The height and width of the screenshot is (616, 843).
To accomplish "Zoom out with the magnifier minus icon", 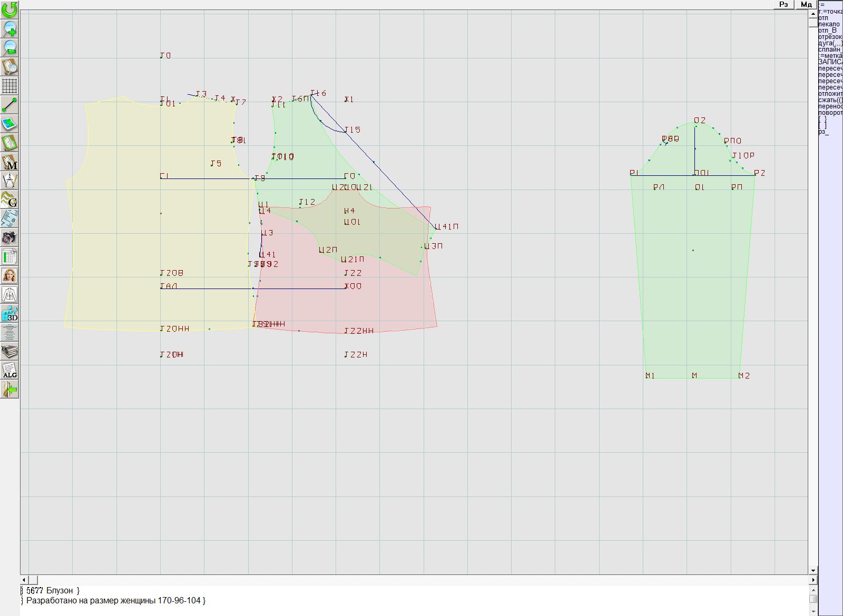I will pos(9,47).
